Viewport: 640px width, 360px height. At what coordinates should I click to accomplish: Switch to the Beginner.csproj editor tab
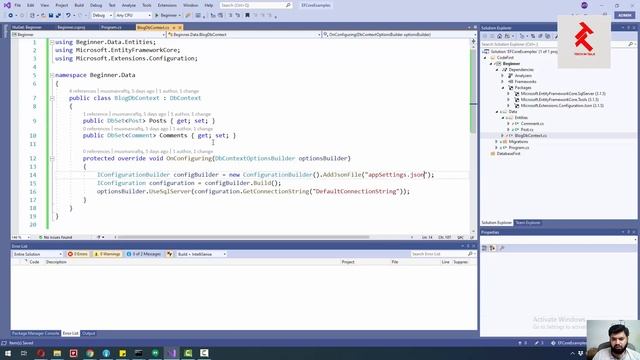[71, 27]
